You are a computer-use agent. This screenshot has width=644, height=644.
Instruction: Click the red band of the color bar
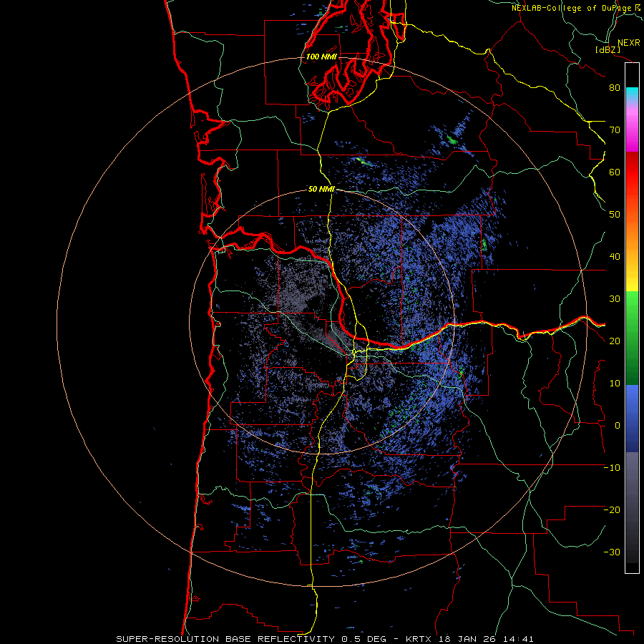(632, 172)
